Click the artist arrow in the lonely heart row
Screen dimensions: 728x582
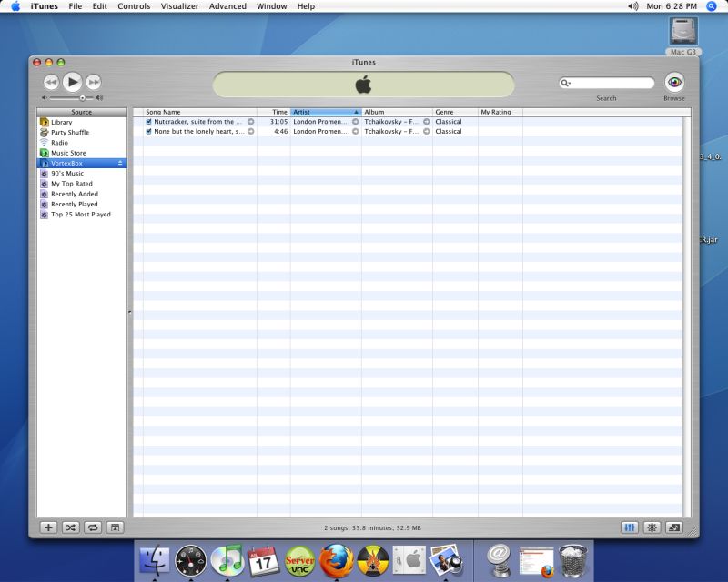pyautogui.click(x=355, y=131)
